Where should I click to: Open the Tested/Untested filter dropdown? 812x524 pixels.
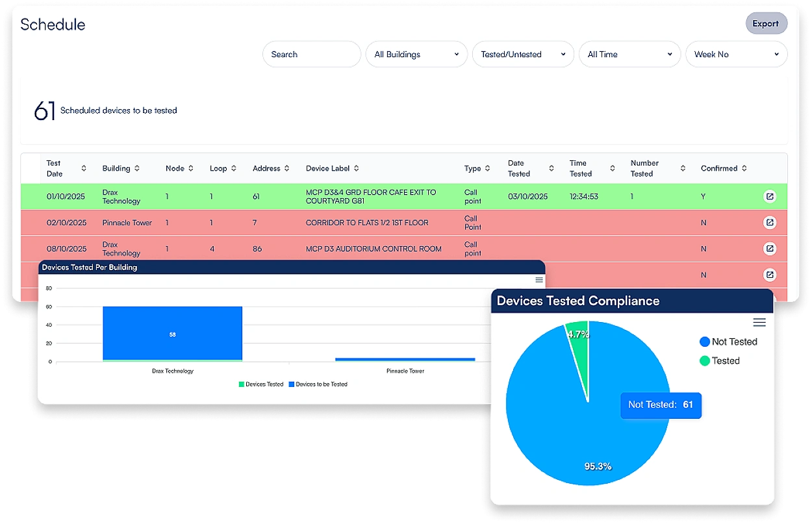pyautogui.click(x=523, y=55)
